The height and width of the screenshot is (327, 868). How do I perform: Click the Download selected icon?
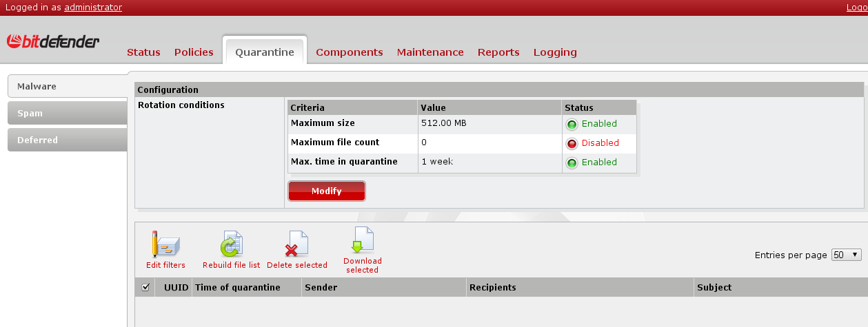363,240
